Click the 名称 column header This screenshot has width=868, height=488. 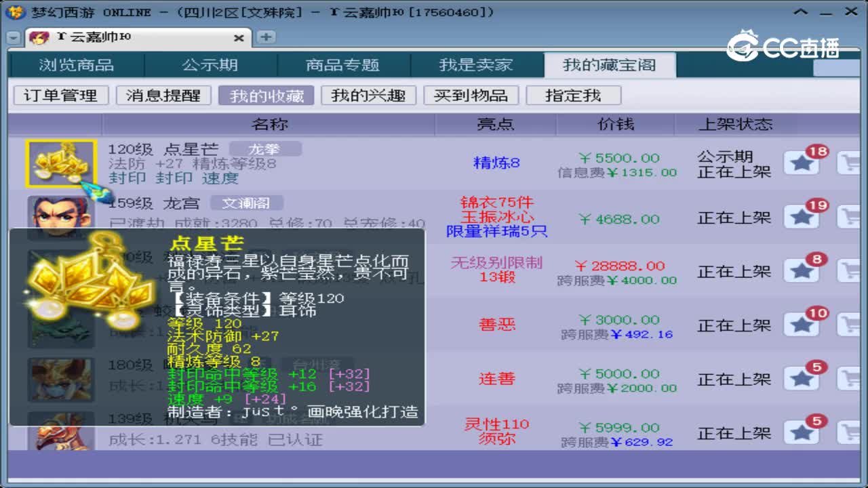tap(269, 124)
